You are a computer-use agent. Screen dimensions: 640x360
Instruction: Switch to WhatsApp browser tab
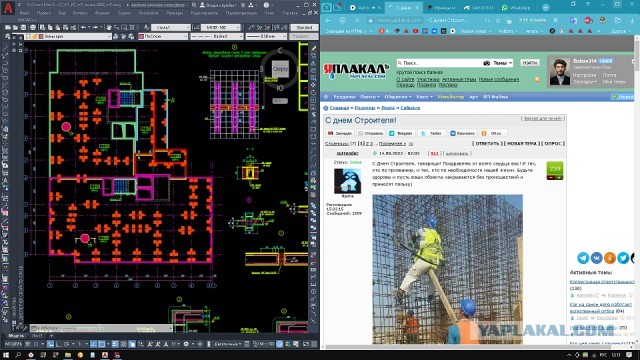(x=517, y=7)
